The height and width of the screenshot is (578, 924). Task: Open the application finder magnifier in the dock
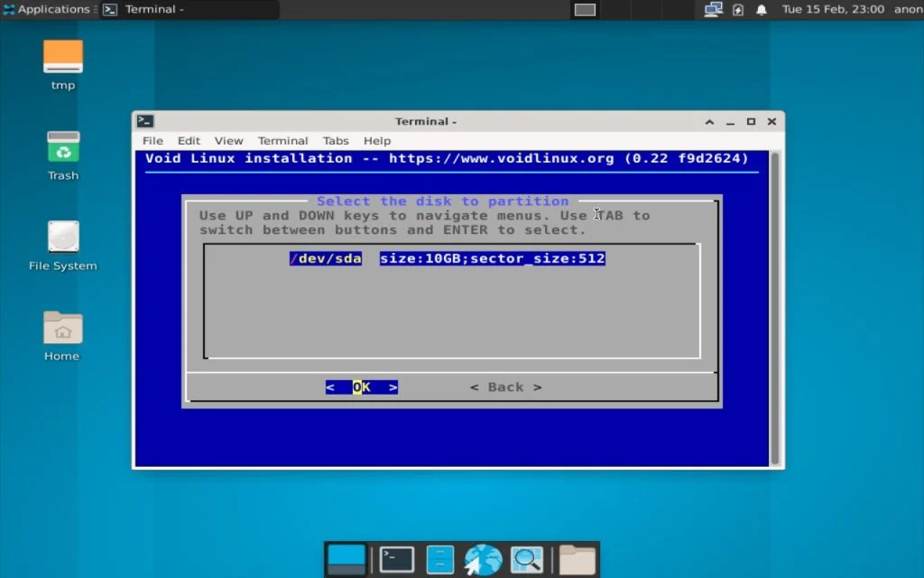click(528, 558)
